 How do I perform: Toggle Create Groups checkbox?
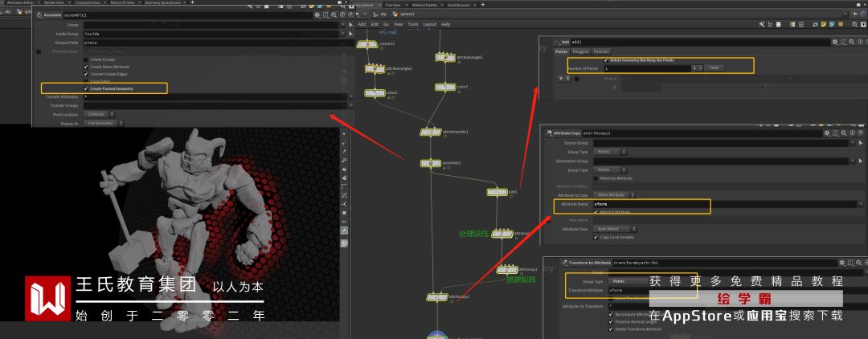(86, 59)
